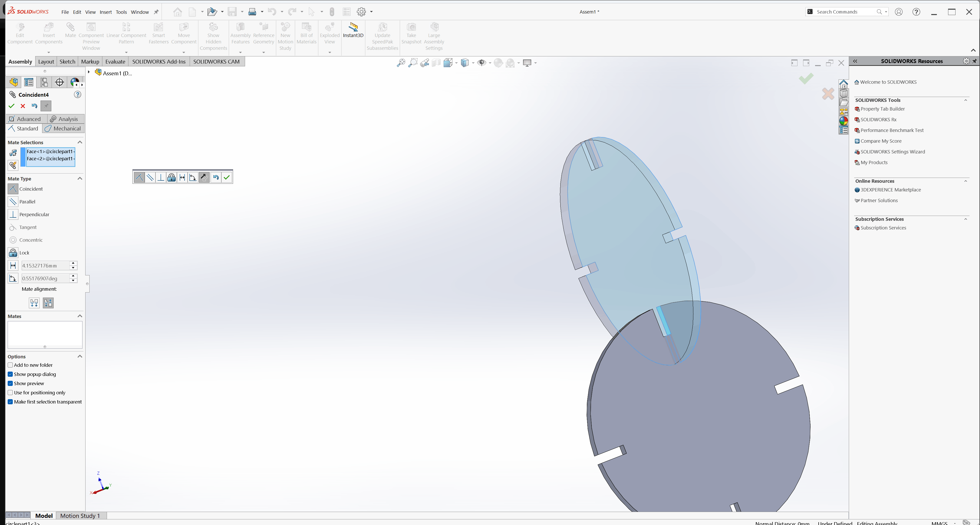Switch to the Mechanical mates tab
Image resolution: width=980 pixels, height=525 pixels.
(x=63, y=129)
